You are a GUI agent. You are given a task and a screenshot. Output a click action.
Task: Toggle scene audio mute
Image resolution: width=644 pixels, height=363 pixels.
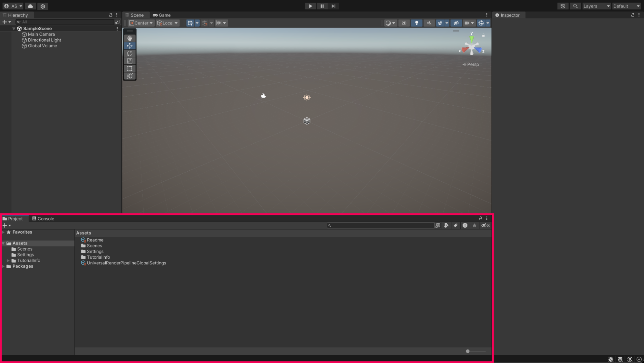(x=429, y=23)
